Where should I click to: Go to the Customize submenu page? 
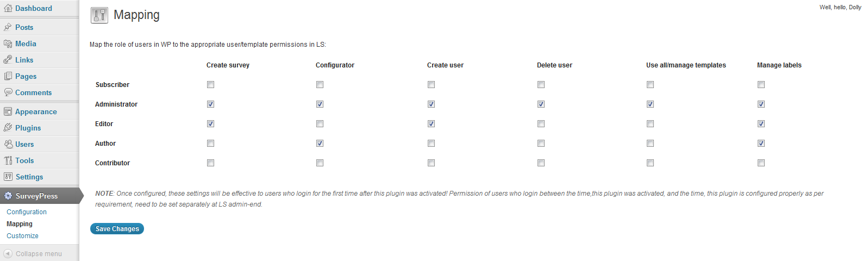tap(22, 236)
